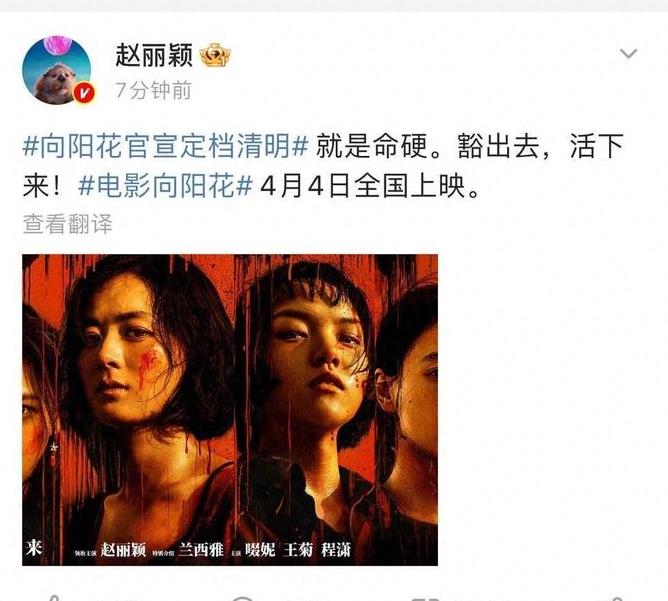Tap the cut-off comment bubble icon
This screenshot has width=668, height=601.
coord(242,598)
